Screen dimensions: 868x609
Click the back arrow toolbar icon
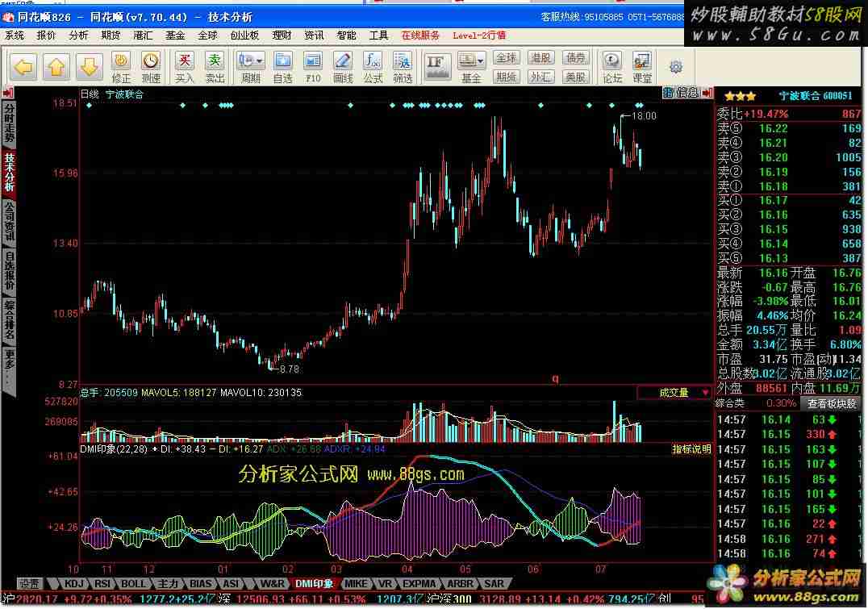tap(24, 67)
